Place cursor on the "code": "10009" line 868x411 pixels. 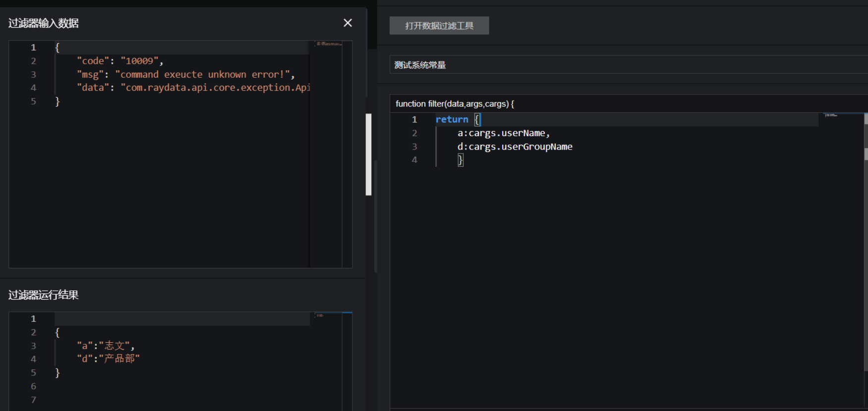click(119, 61)
